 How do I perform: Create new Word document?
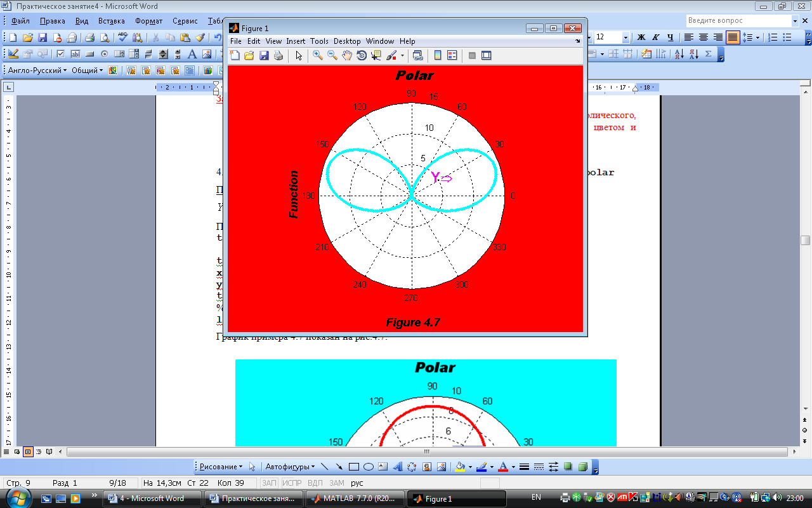point(13,37)
